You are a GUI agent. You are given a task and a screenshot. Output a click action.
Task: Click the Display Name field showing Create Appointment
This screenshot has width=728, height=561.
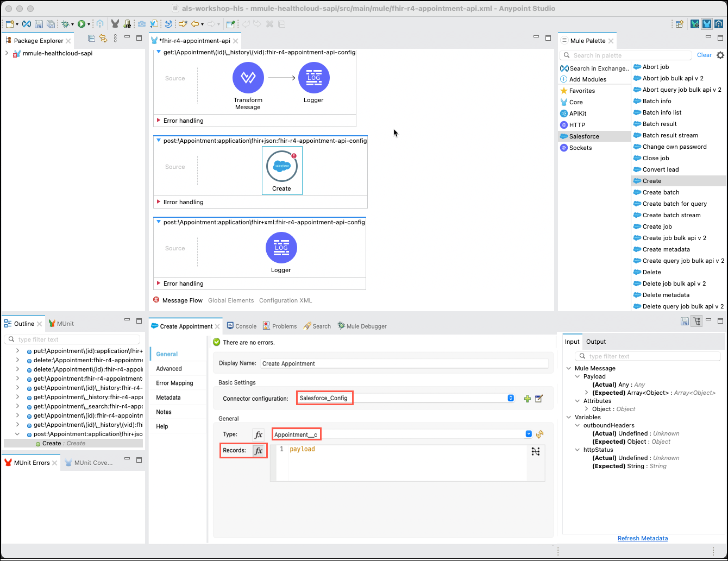pos(404,363)
